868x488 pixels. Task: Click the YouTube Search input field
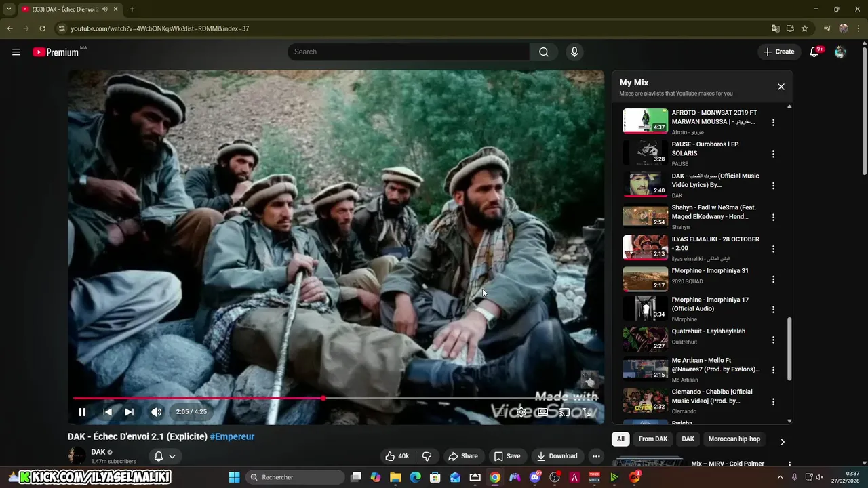tap(409, 52)
